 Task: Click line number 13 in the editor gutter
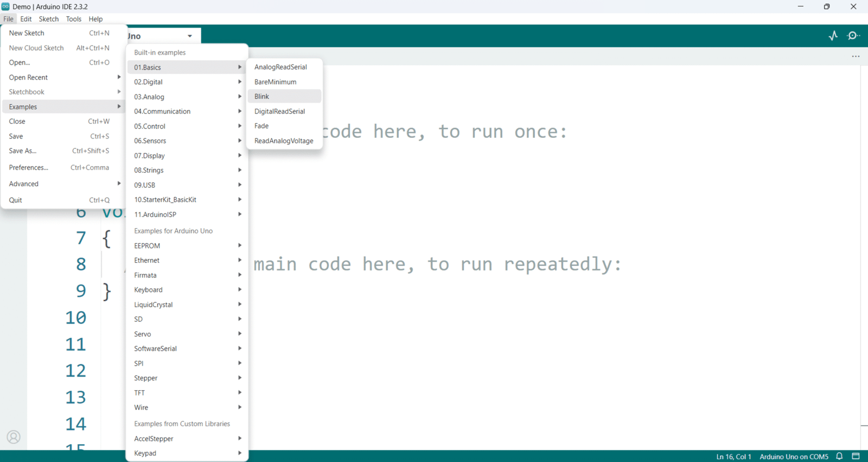pyautogui.click(x=75, y=397)
